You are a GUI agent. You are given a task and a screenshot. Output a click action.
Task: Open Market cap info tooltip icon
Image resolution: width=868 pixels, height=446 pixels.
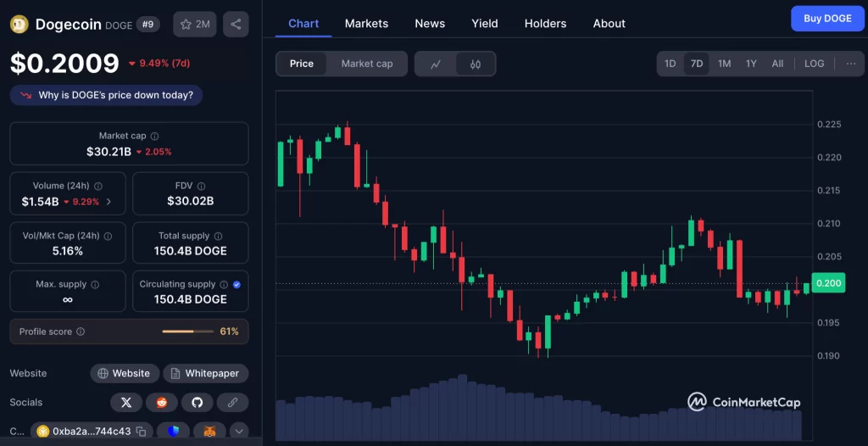(x=155, y=136)
